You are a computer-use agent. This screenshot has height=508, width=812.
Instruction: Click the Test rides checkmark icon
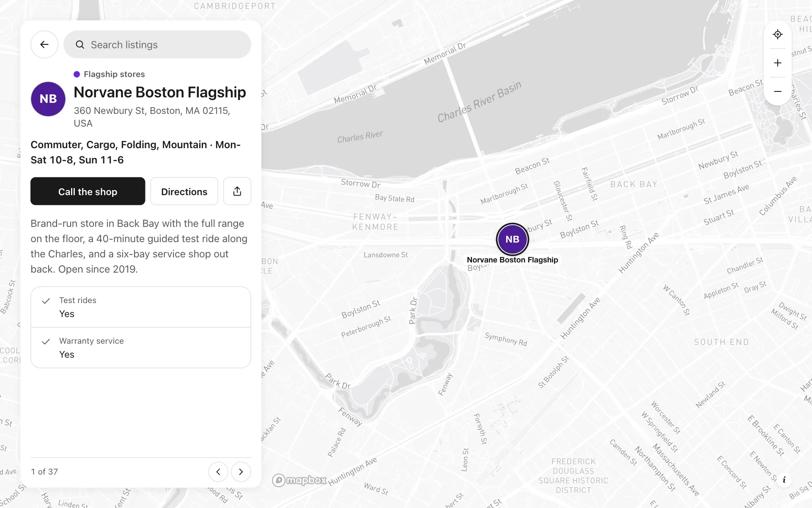click(x=46, y=301)
